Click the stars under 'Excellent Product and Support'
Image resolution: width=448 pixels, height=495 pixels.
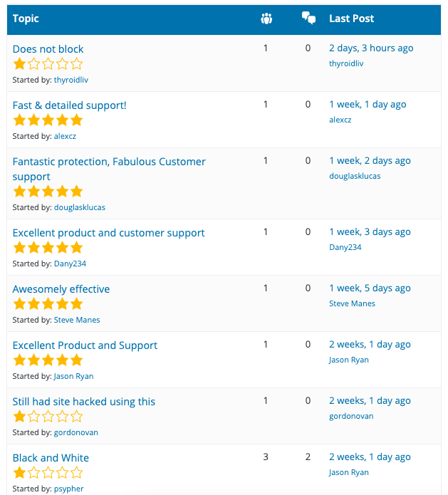click(48, 360)
